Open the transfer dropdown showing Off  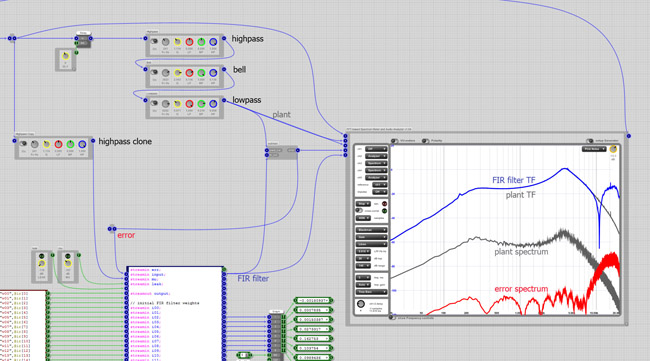pos(380,192)
